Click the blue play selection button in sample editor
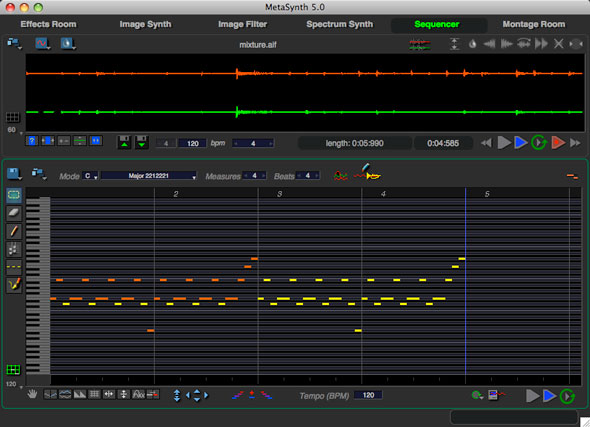The width and height of the screenshot is (590, 427). pyautogui.click(x=521, y=143)
